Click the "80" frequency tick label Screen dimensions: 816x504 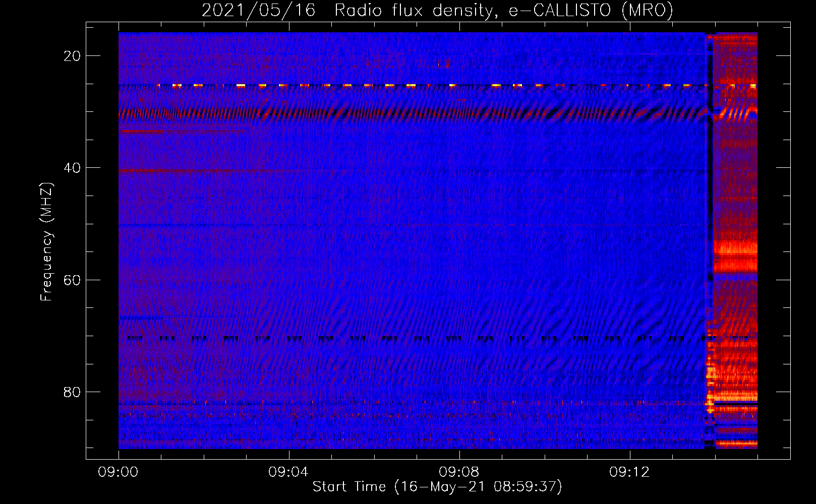point(72,392)
